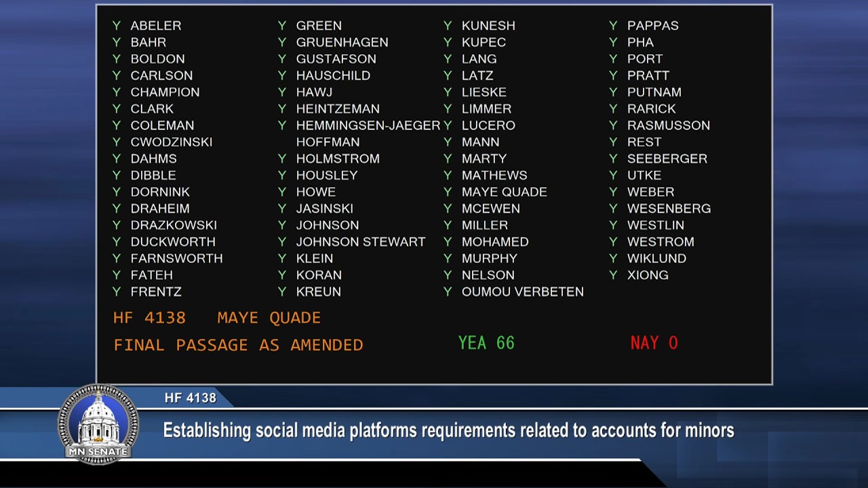Image resolution: width=868 pixels, height=488 pixels.
Task: Click the name PAPPAS
Action: [653, 26]
